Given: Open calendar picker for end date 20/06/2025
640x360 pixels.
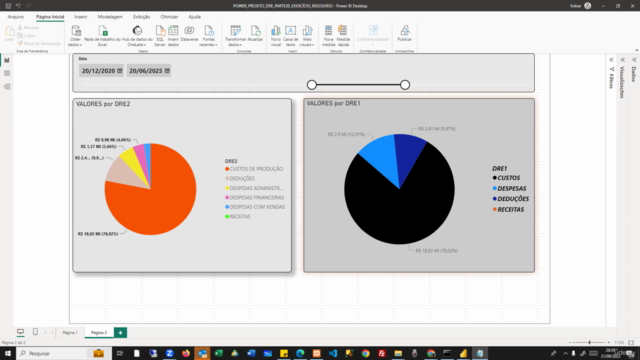Looking at the screenshot, I should (167, 71).
